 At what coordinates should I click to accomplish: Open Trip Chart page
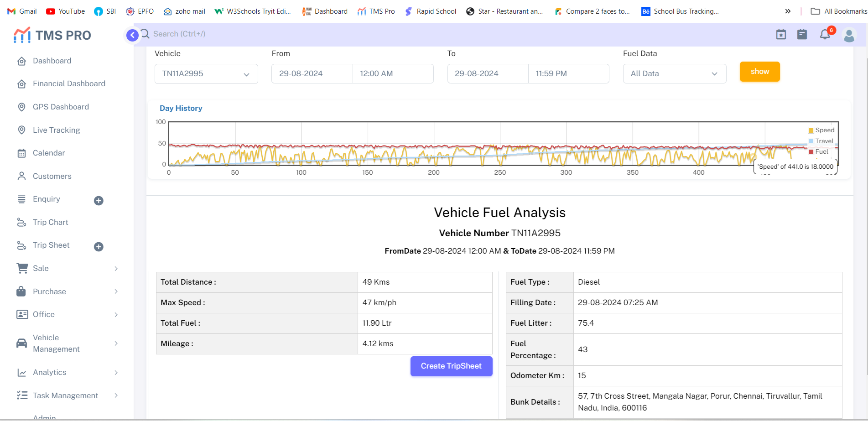click(50, 222)
